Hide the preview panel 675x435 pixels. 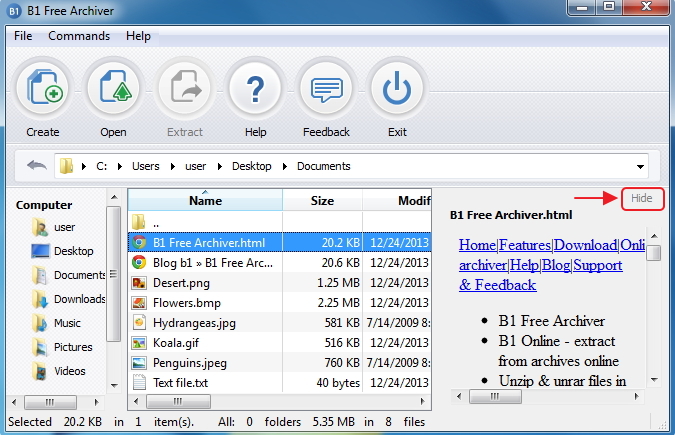pos(642,198)
